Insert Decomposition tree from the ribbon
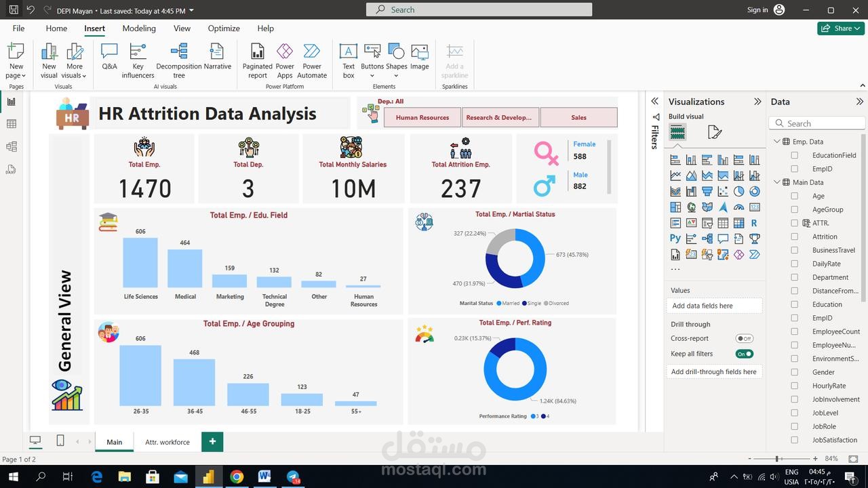Screen dimensions: 868x488 pos(179,61)
